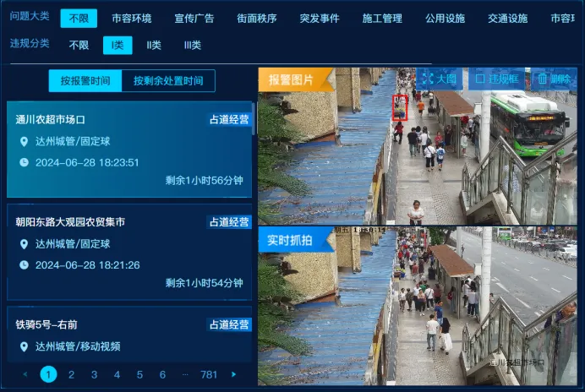Click the red violation box in alarm image
This screenshot has width=585, height=392.
[x=399, y=107]
